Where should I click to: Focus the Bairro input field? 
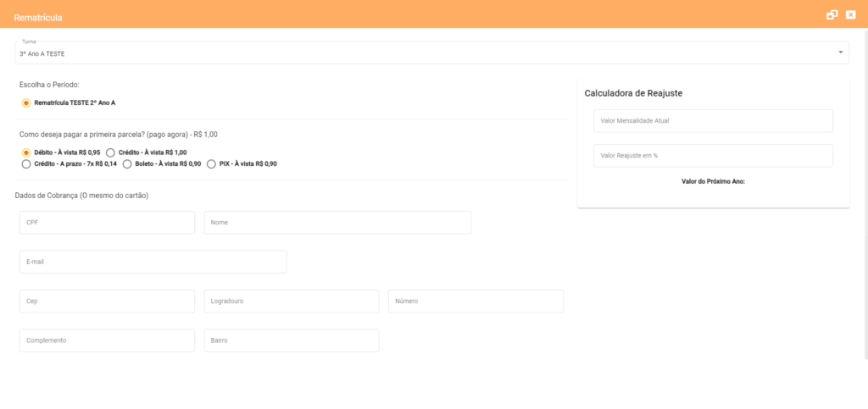click(x=291, y=340)
